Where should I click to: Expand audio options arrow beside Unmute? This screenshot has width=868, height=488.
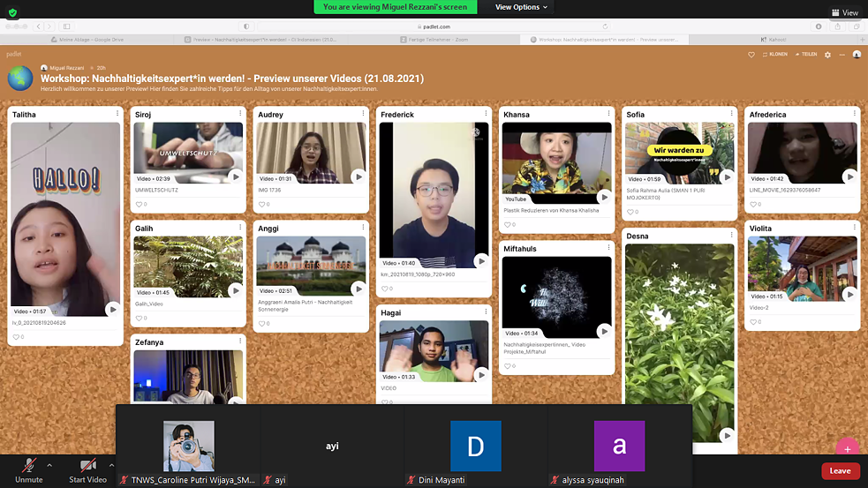pos(49,465)
